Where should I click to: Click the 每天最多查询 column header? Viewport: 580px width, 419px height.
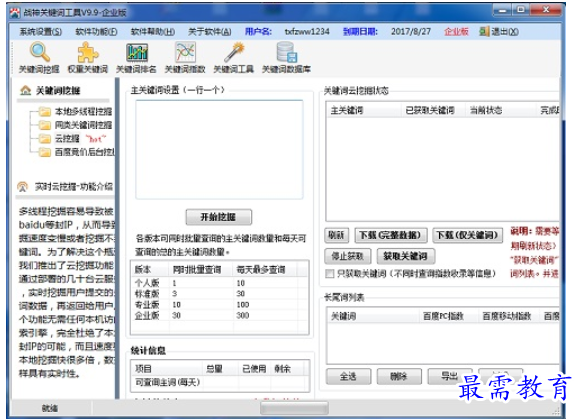(265, 270)
